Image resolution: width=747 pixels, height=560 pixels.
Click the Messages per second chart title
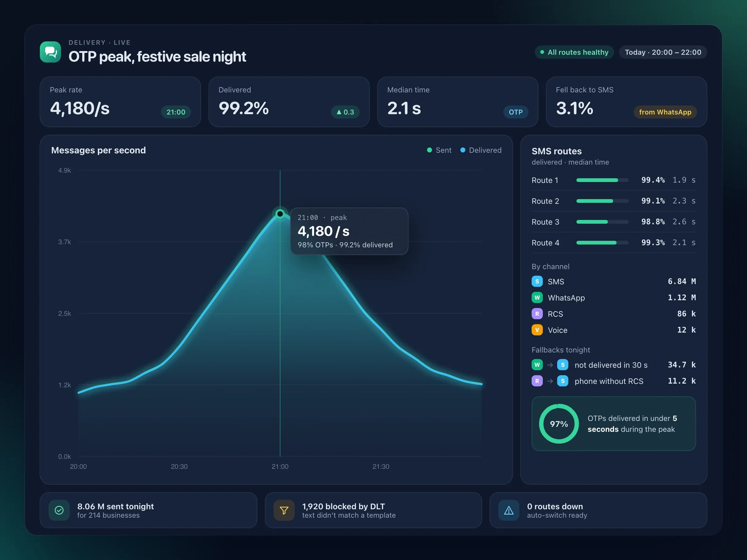98,150
